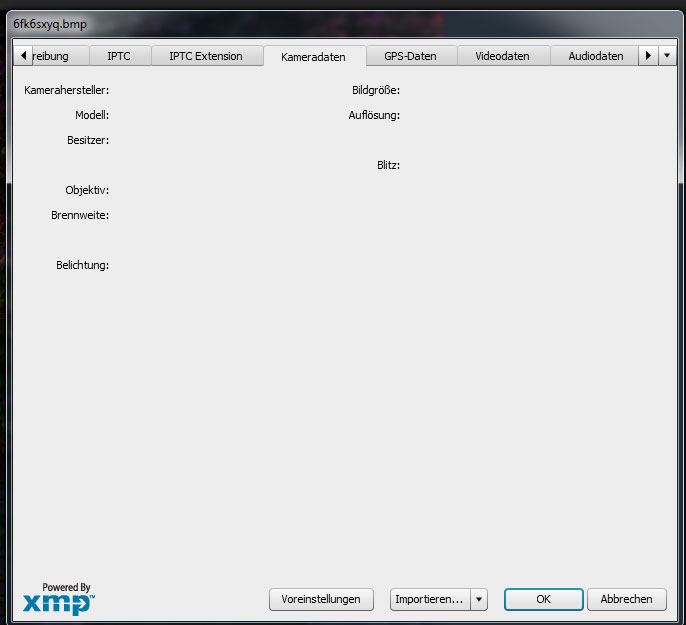Click the Belichtung field label
The height and width of the screenshot is (625, 686).
pos(82,265)
